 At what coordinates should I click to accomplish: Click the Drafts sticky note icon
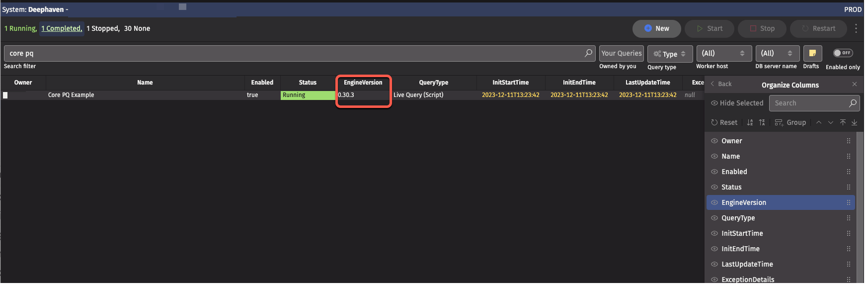[x=812, y=53]
